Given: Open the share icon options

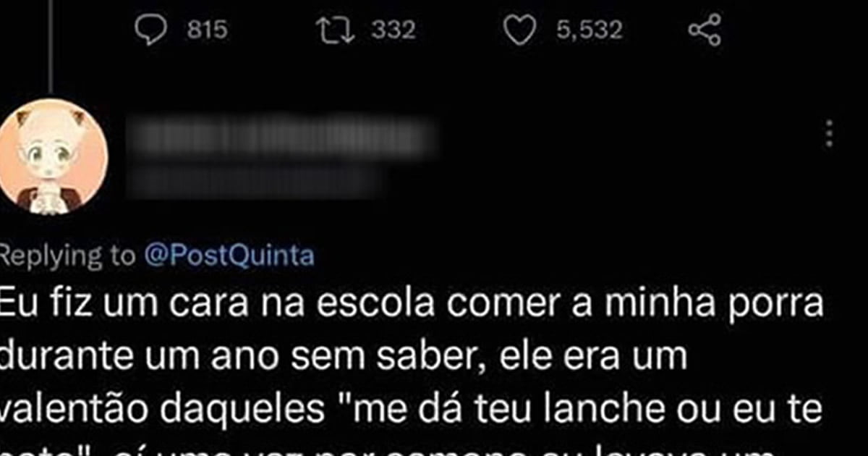Looking at the screenshot, I should (705, 30).
